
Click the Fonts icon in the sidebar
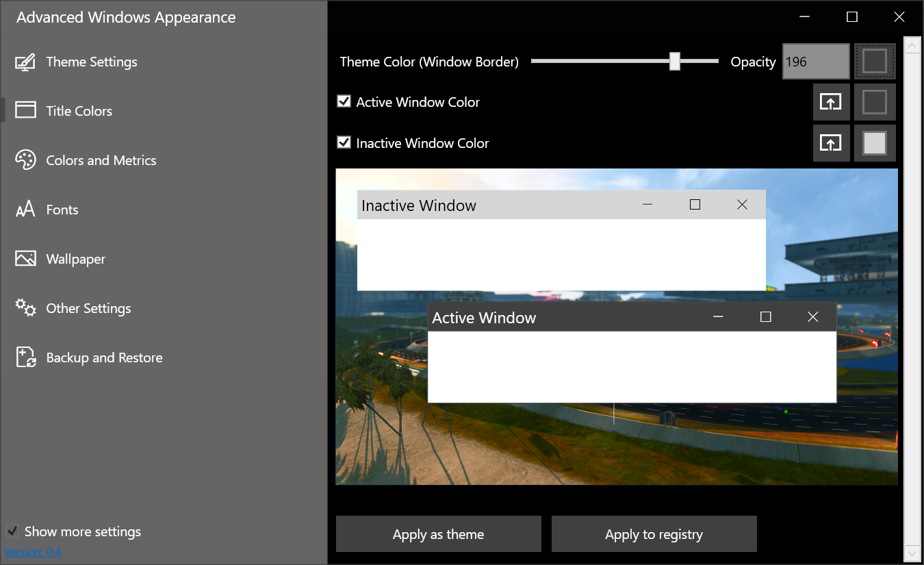coord(25,209)
